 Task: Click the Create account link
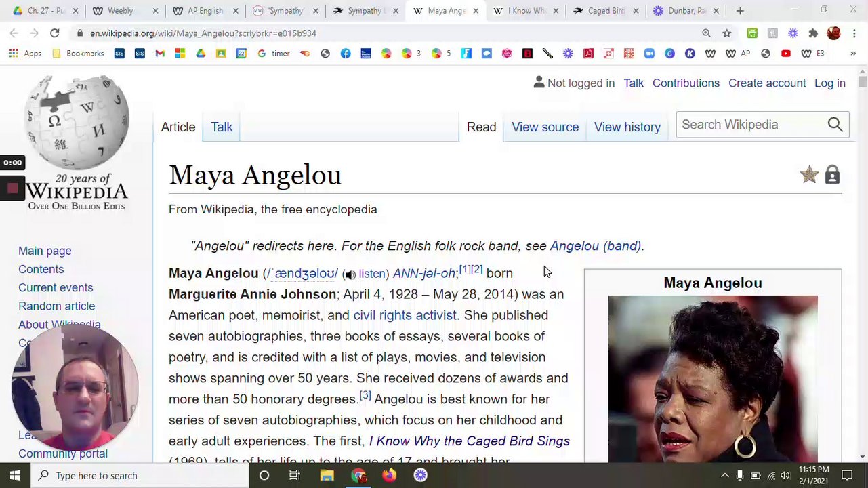click(767, 83)
